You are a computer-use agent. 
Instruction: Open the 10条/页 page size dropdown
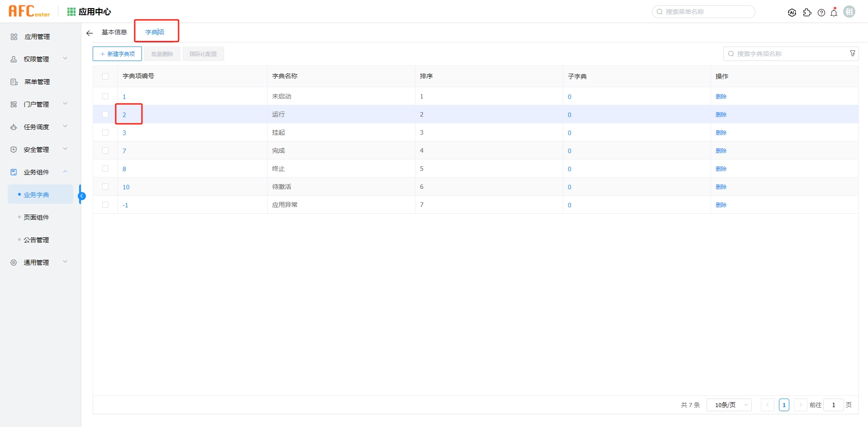pyautogui.click(x=729, y=405)
